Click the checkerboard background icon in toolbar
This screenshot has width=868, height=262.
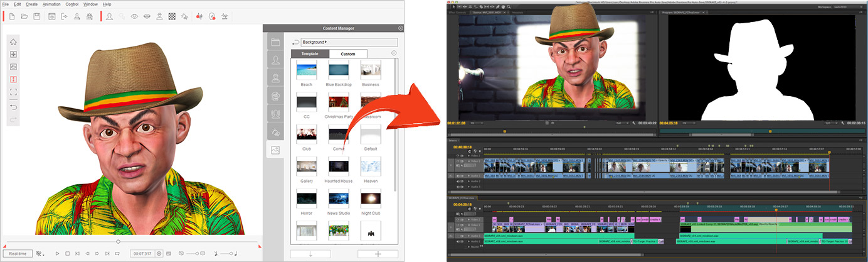[172, 16]
